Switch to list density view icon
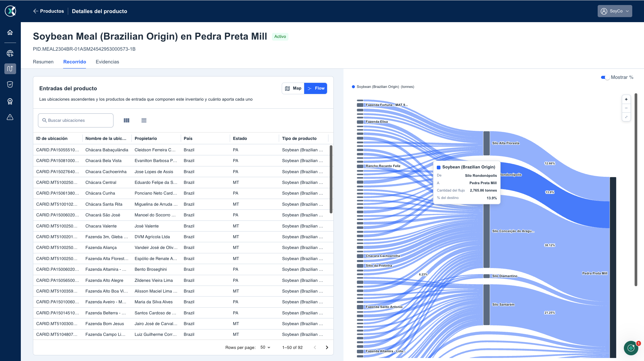 (144, 120)
